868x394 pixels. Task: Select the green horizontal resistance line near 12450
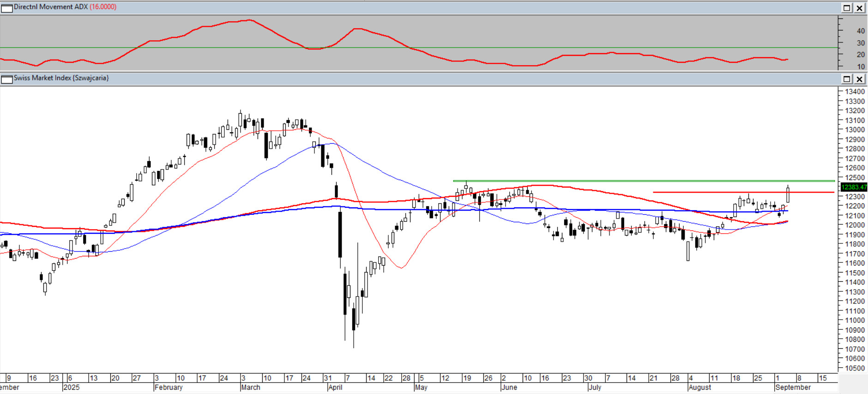[646, 181]
